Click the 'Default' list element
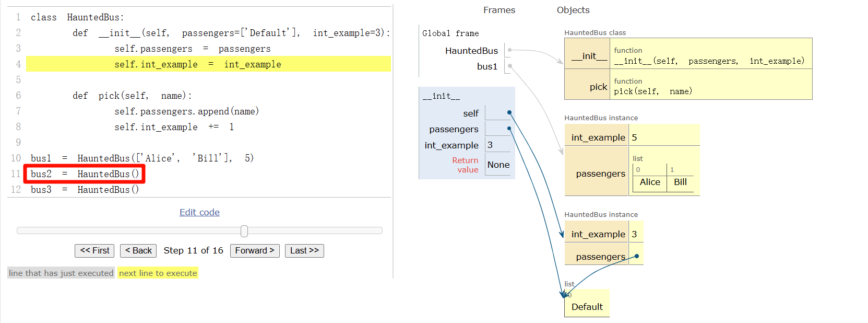 click(587, 307)
